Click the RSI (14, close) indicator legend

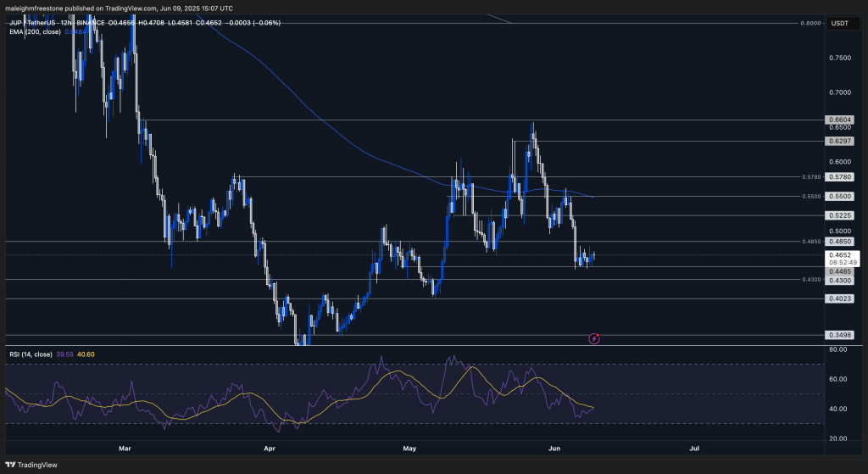(30, 353)
